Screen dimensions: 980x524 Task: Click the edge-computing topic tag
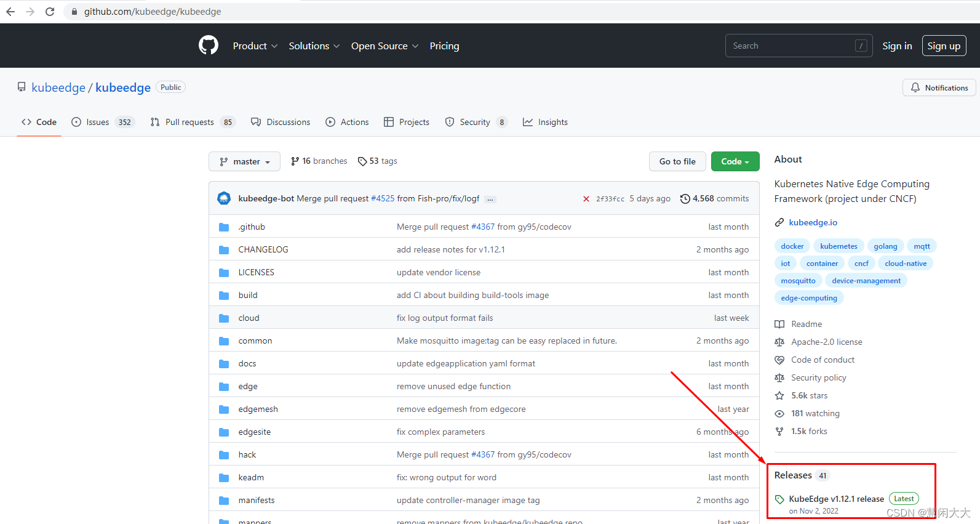(x=809, y=298)
